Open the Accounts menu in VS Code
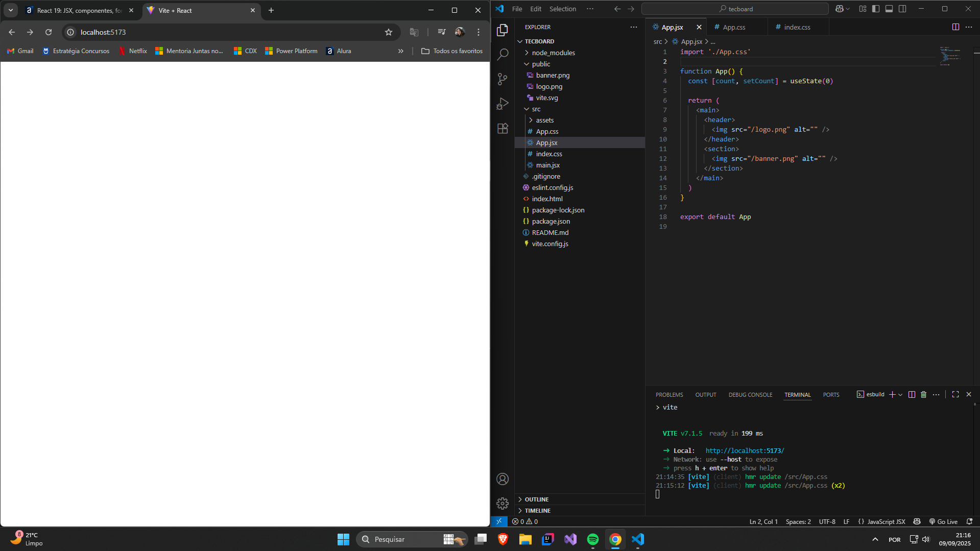This screenshot has width=980, height=551. (x=503, y=479)
